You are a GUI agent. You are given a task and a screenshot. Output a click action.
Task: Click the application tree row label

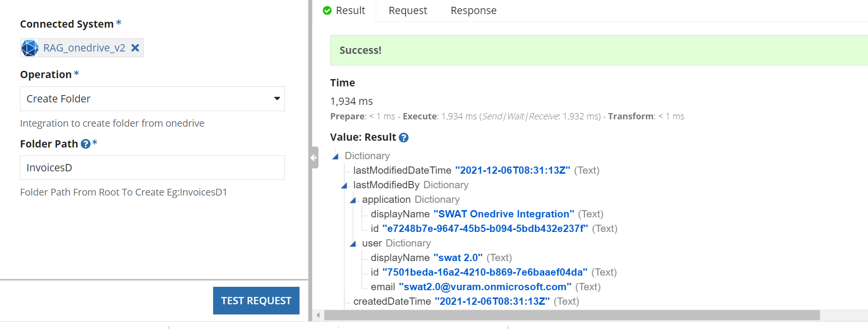point(386,199)
